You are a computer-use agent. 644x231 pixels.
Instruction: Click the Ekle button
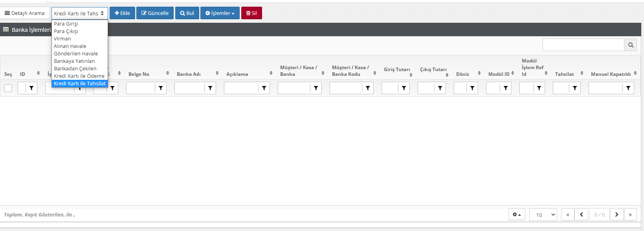pyautogui.click(x=122, y=13)
